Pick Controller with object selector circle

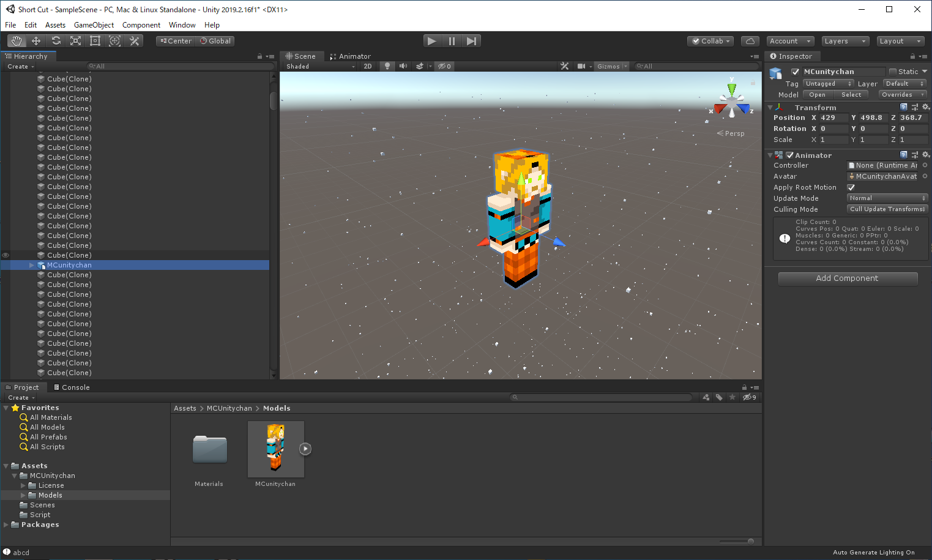point(925,165)
